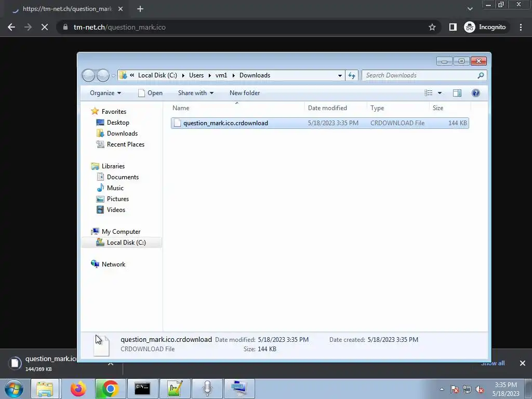Open the Windows Start menu
The image size is (532, 399).
[14, 389]
